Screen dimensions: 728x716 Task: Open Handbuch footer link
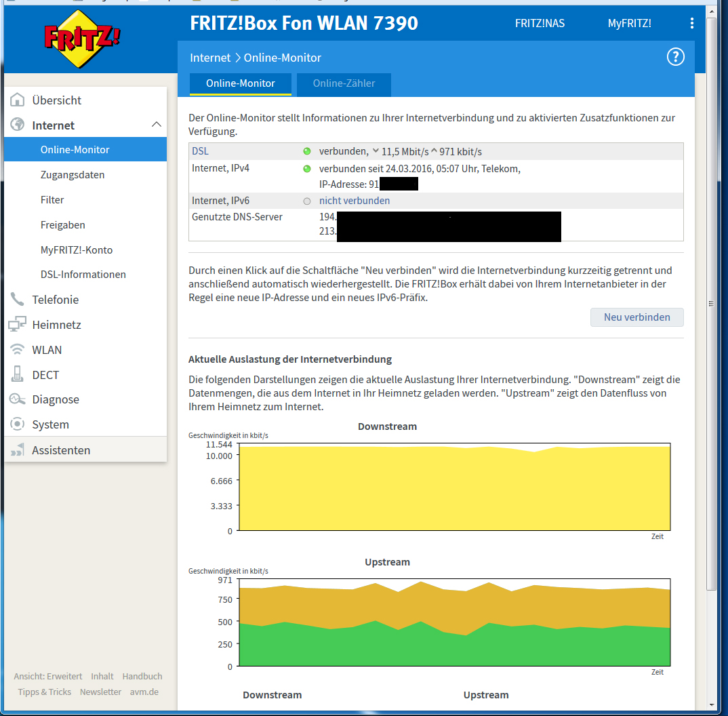[142, 676]
